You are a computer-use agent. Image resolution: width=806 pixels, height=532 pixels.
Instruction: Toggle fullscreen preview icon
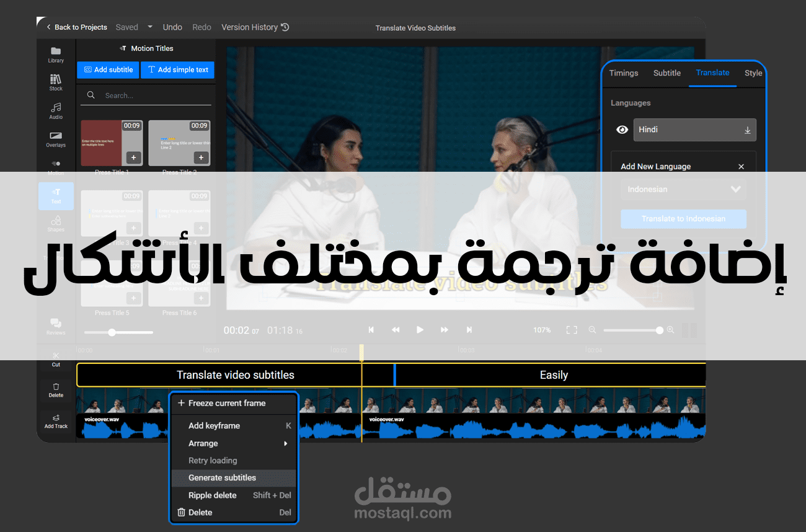coord(572,330)
